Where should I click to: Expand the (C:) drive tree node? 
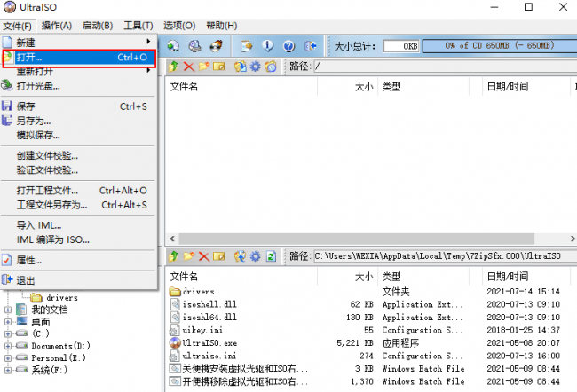tap(7, 333)
